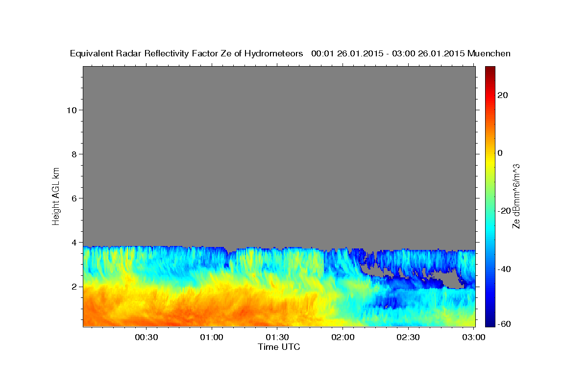Click the colorbar label -60

click(504, 324)
